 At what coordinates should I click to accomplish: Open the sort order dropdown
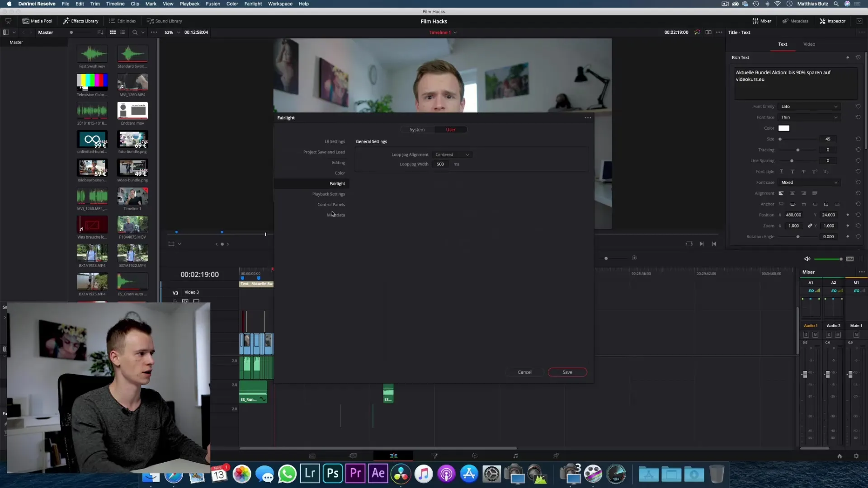coord(100,33)
